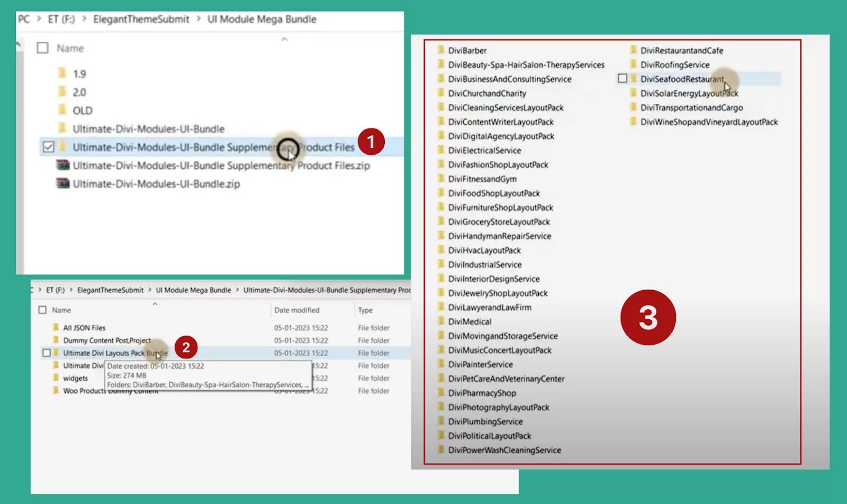The width and height of the screenshot is (847, 504).
Task: Click the 2.0 folder icon
Action: tap(62, 92)
